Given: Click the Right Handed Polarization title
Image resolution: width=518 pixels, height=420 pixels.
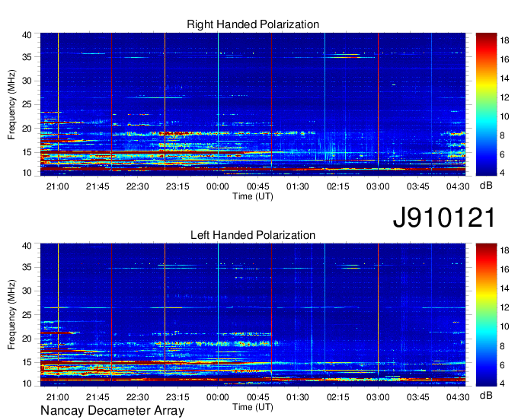Looking at the screenshot, I should 253,24.
